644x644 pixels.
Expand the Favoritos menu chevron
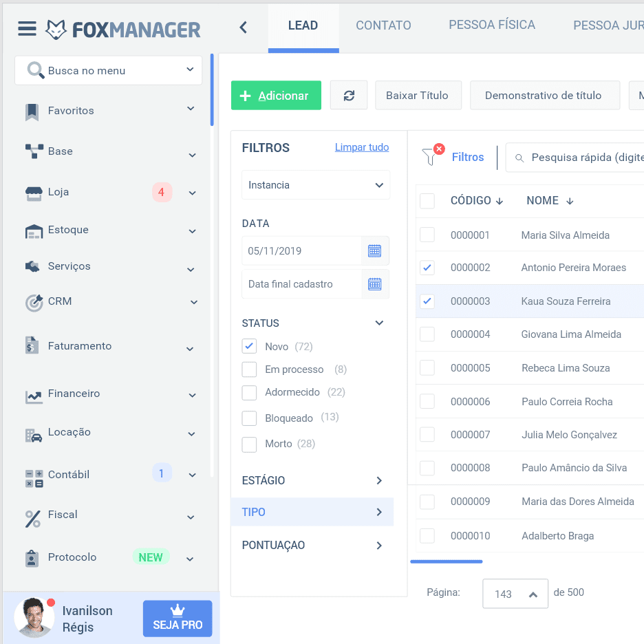[191, 109]
